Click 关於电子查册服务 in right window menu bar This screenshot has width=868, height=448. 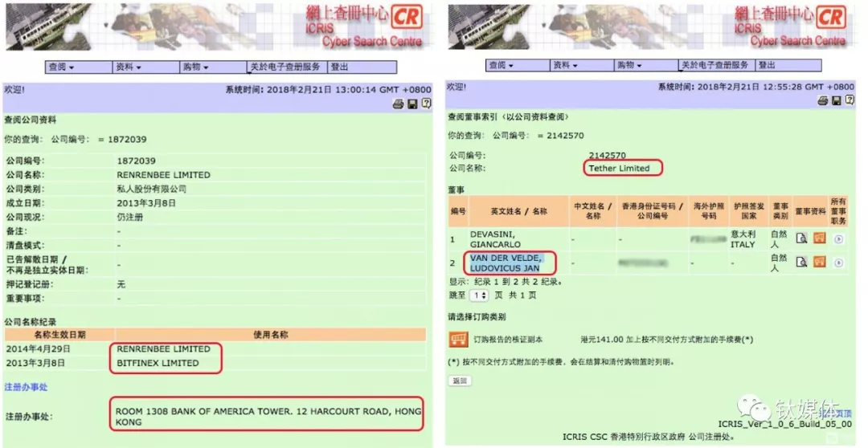point(714,65)
